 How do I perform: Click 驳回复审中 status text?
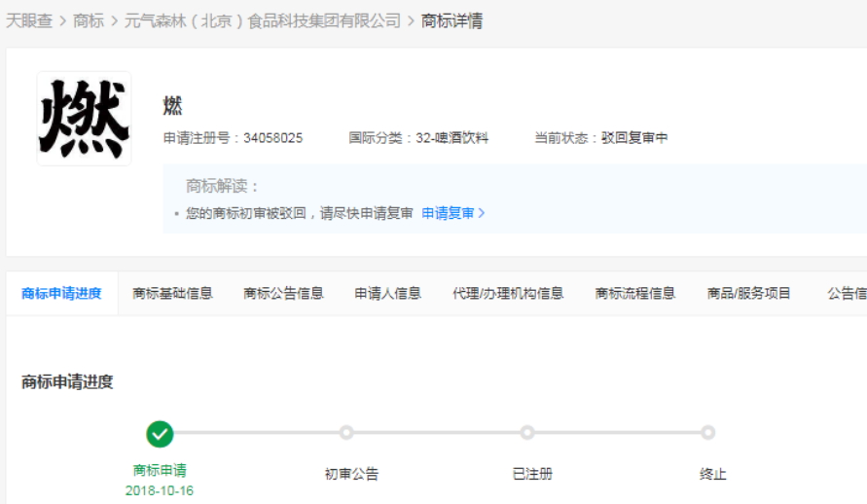pos(634,137)
